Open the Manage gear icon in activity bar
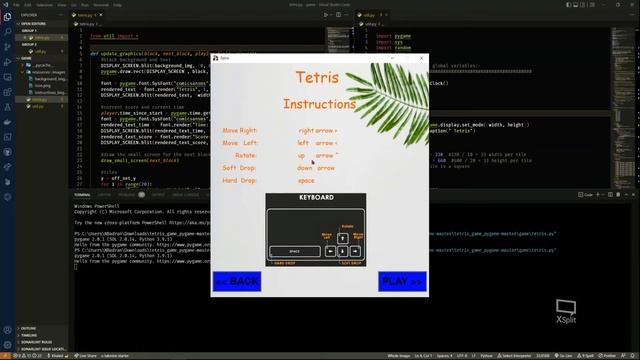 [7, 345]
